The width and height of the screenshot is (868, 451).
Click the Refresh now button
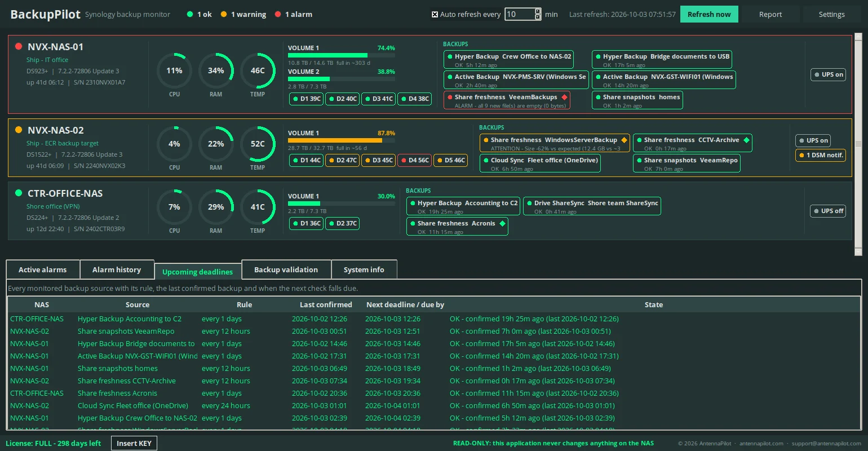pos(709,14)
